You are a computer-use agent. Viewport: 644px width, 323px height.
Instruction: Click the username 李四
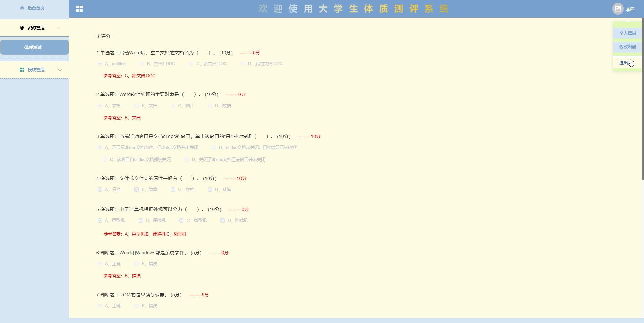(x=630, y=9)
